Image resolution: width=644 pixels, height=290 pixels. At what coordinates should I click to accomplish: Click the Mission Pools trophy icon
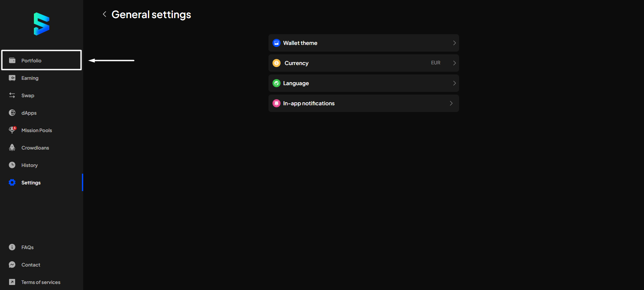pos(12,130)
